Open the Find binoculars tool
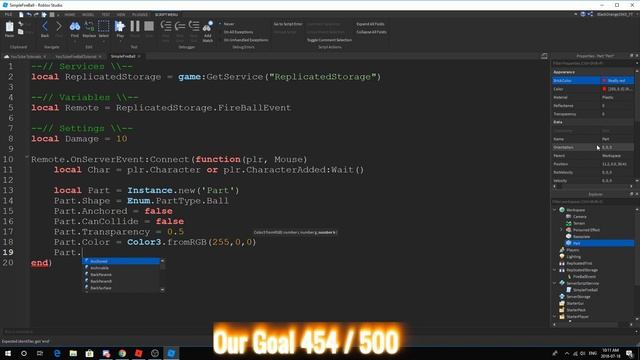 pyautogui.click(x=75, y=27)
